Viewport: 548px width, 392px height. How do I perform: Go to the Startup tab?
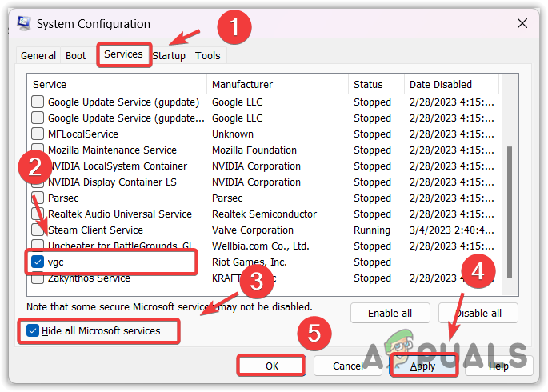click(169, 55)
